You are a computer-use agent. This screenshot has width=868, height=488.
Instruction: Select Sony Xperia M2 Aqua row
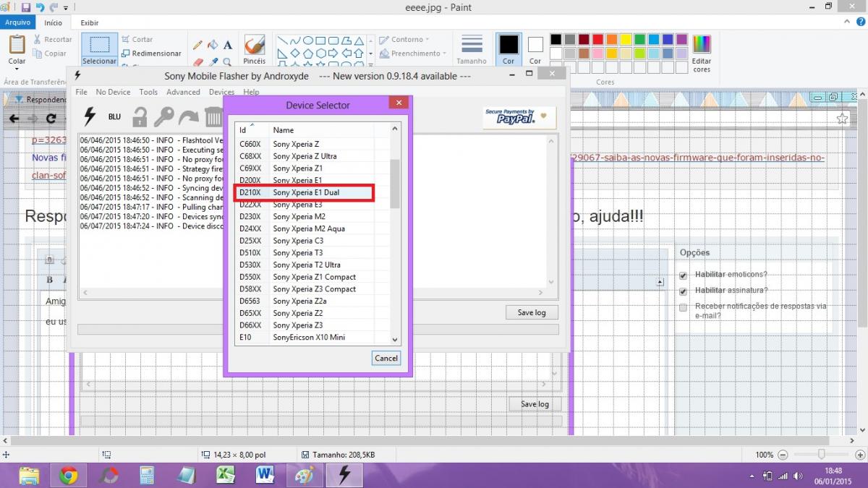tap(313, 228)
